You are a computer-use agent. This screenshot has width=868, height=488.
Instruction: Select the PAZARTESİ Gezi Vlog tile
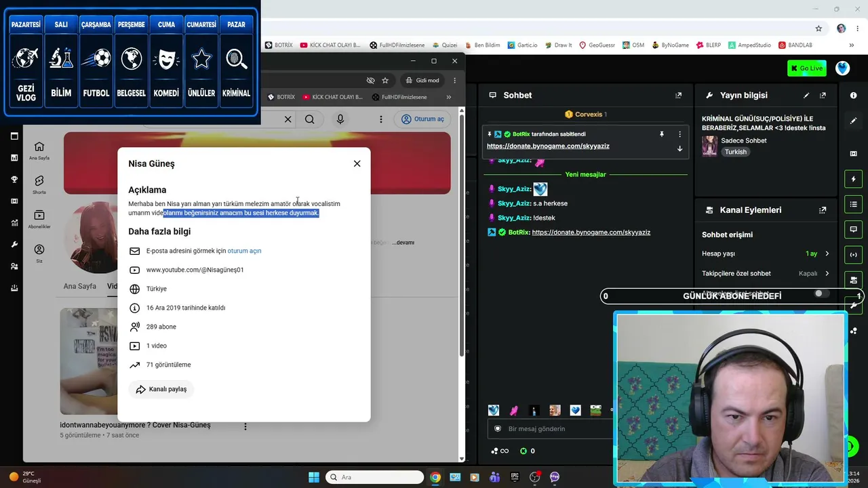coord(26,62)
